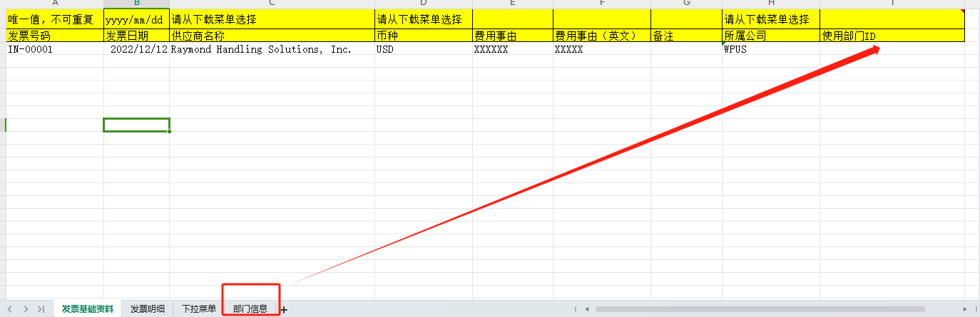Select the 费用事由 header cell
This screenshot has height=317, width=980.
coord(513,36)
